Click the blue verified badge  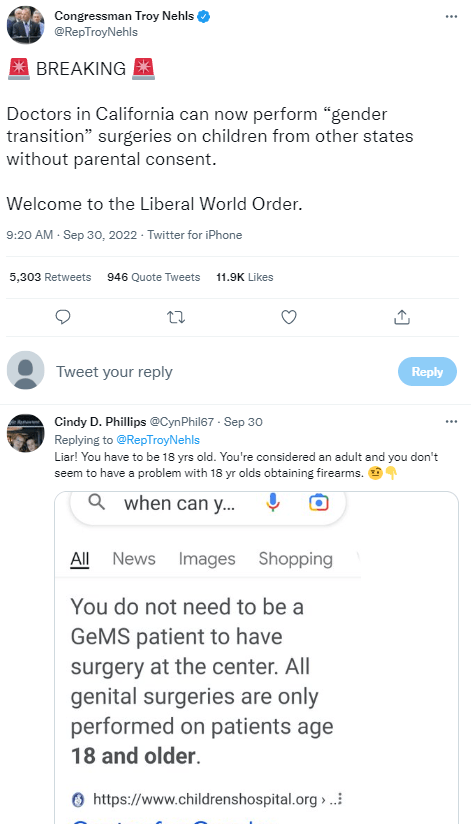(204, 16)
